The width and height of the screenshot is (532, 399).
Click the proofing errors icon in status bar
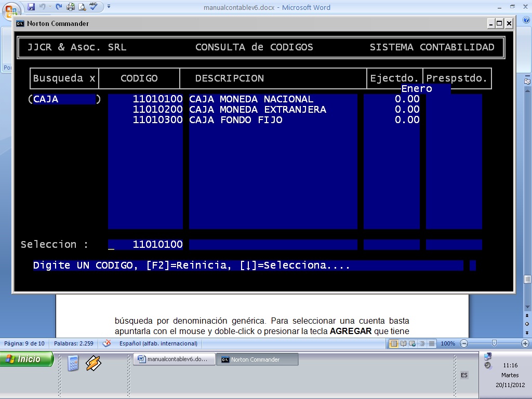click(107, 343)
